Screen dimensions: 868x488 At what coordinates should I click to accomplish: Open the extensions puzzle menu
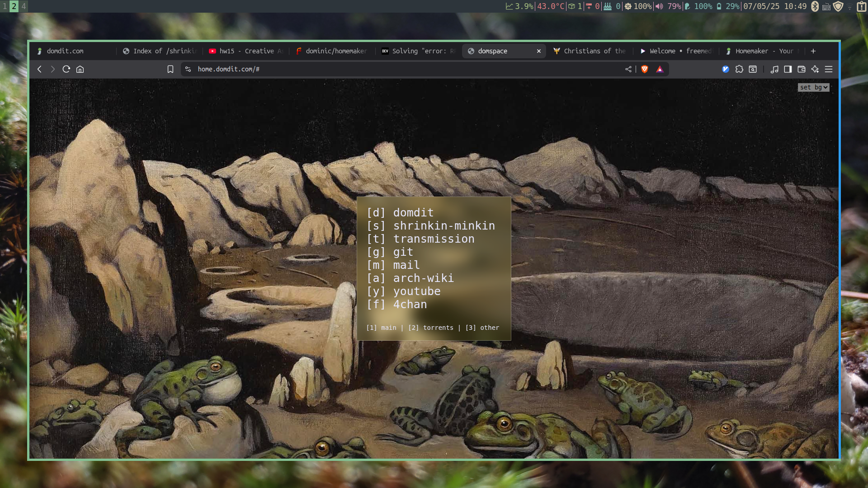tap(740, 69)
